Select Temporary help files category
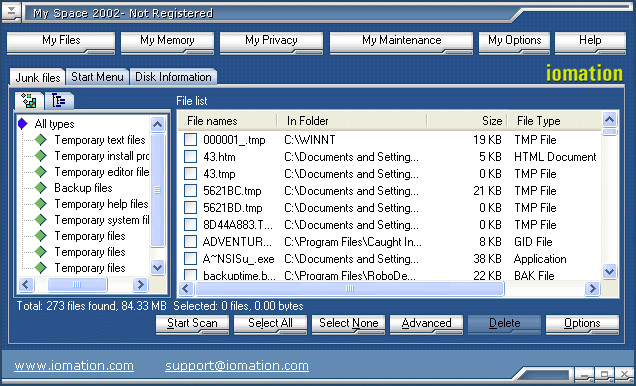This screenshot has height=386, width=636. pos(101,204)
